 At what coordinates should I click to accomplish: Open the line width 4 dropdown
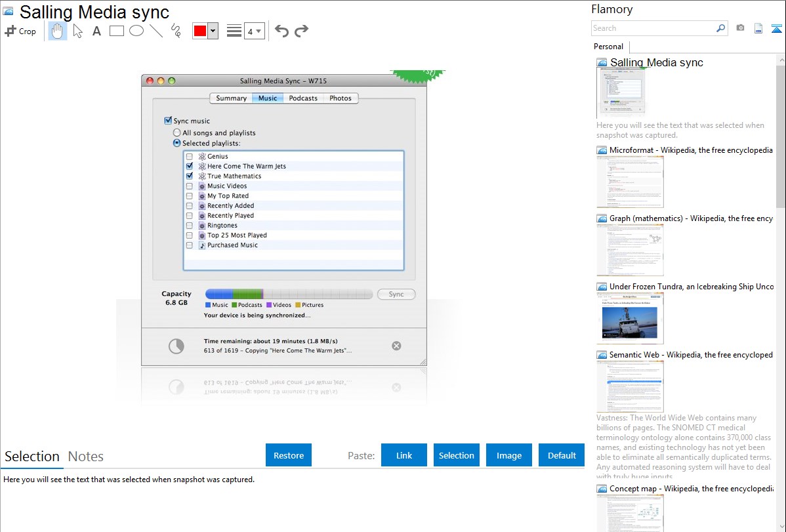[255, 31]
